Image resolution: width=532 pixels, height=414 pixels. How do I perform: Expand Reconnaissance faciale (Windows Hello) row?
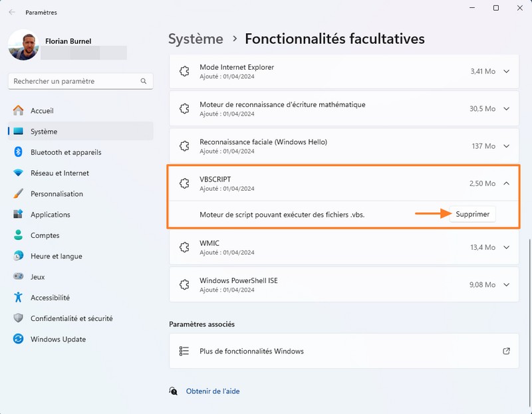pyautogui.click(x=507, y=146)
